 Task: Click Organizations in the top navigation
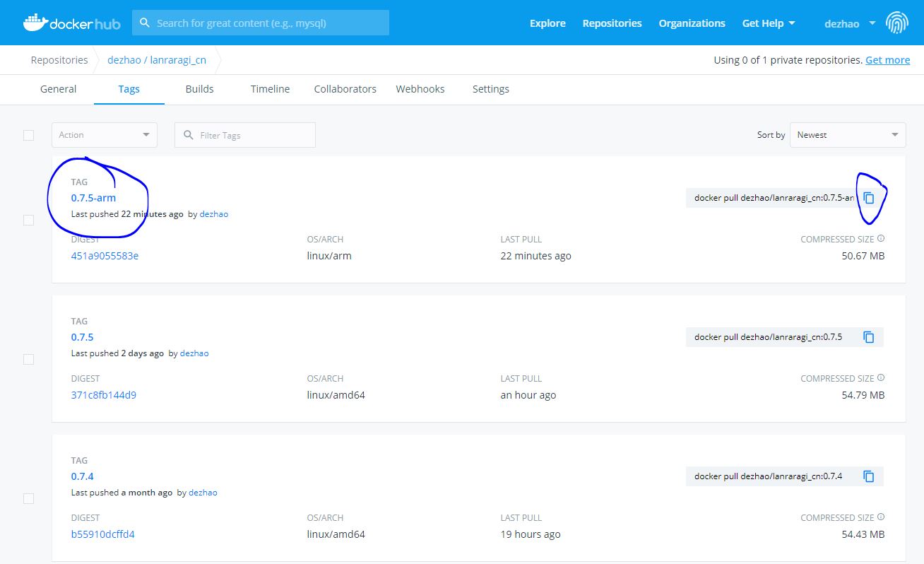pyautogui.click(x=692, y=23)
